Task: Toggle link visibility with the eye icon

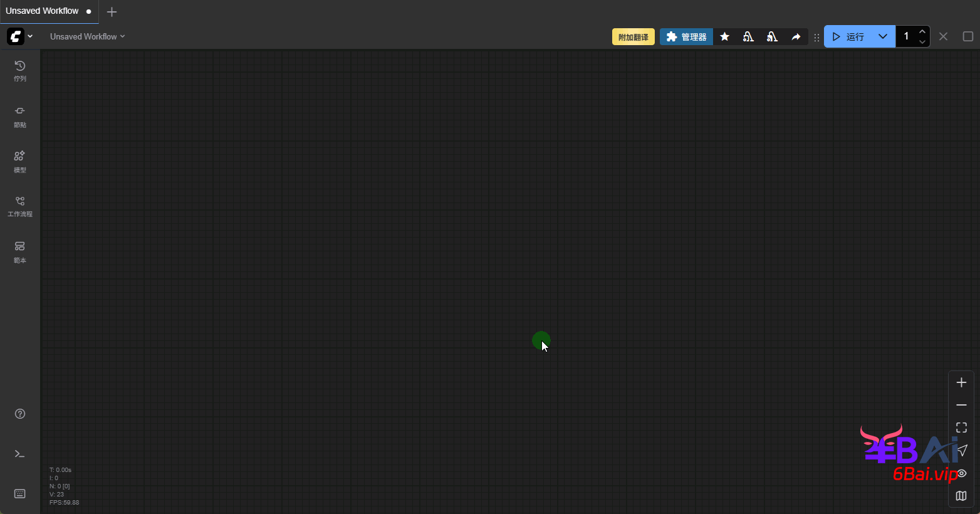Action: (x=962, y=473)
